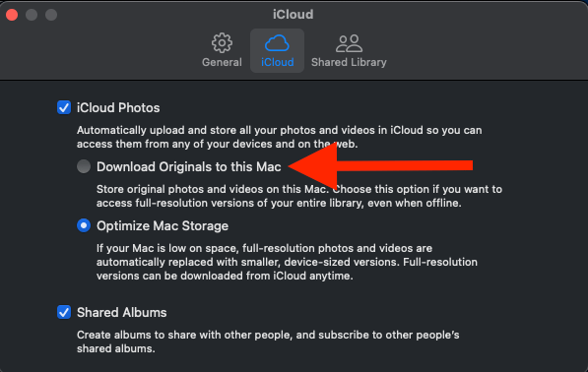
Task: Click the Automatically upload and store description
Action: [x=279, y=137]
